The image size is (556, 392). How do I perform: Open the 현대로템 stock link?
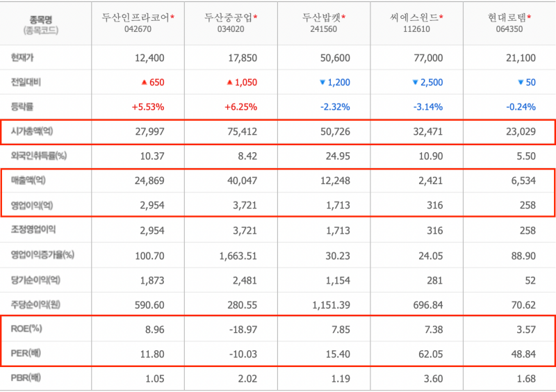pos(507,17)
